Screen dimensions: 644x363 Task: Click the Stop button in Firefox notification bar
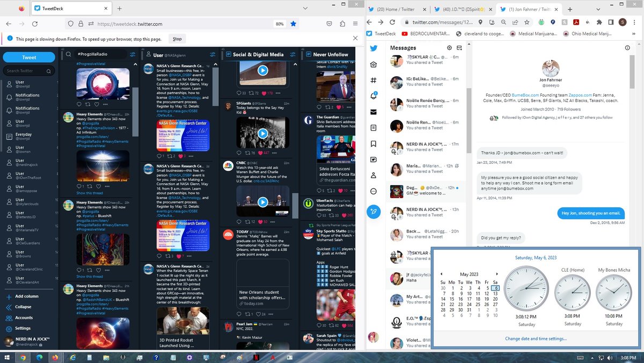click(x=177, y=39)
